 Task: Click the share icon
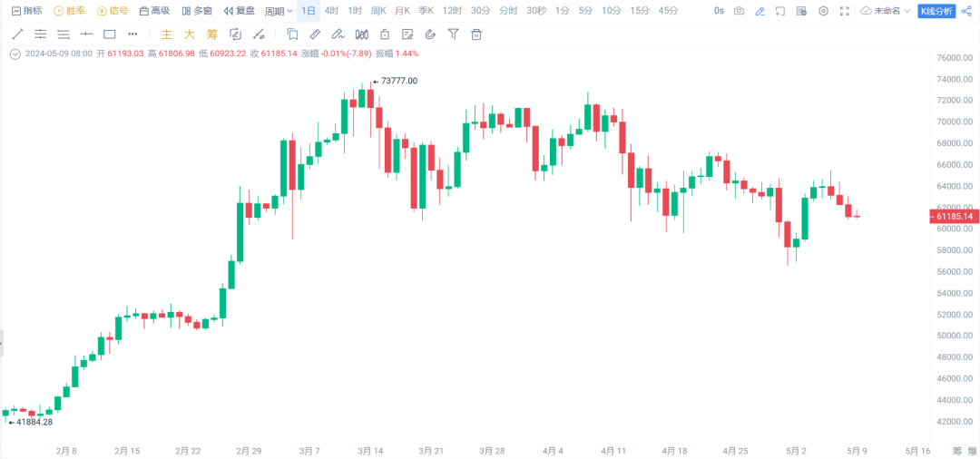coord(965,11)
